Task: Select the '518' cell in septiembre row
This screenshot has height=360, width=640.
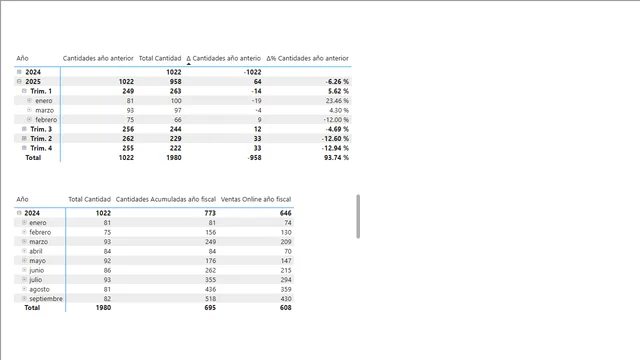Action: pos(210,298)
